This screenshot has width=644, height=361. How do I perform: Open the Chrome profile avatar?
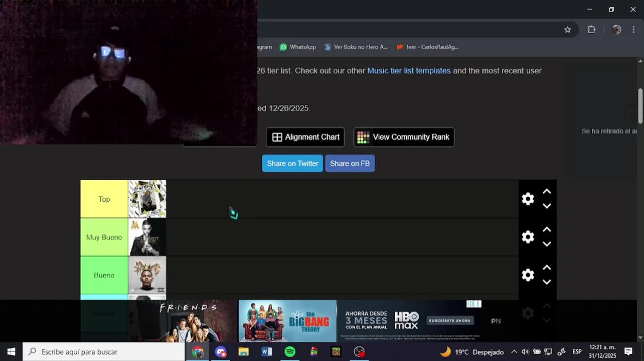tap(617, 30)
